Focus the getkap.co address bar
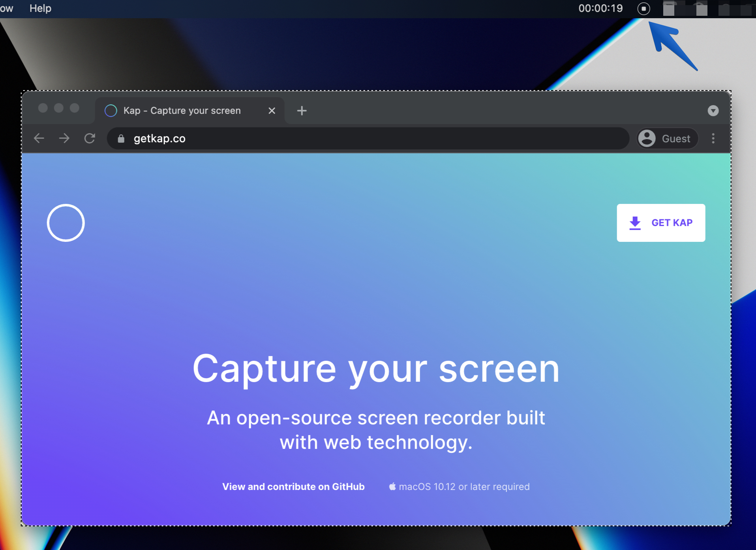 pyautogui.click(x=368, y=138)
